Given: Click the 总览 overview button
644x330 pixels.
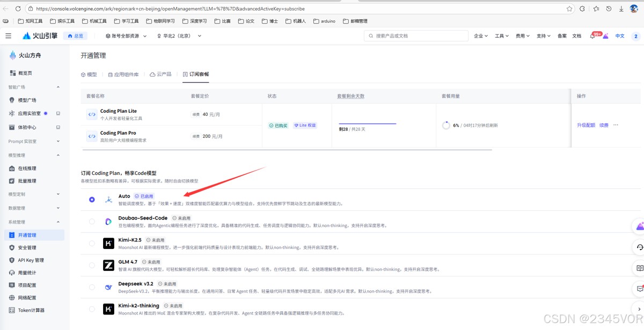Looking at the screenshot, I should pyautogui.click(x=75, y=36).
